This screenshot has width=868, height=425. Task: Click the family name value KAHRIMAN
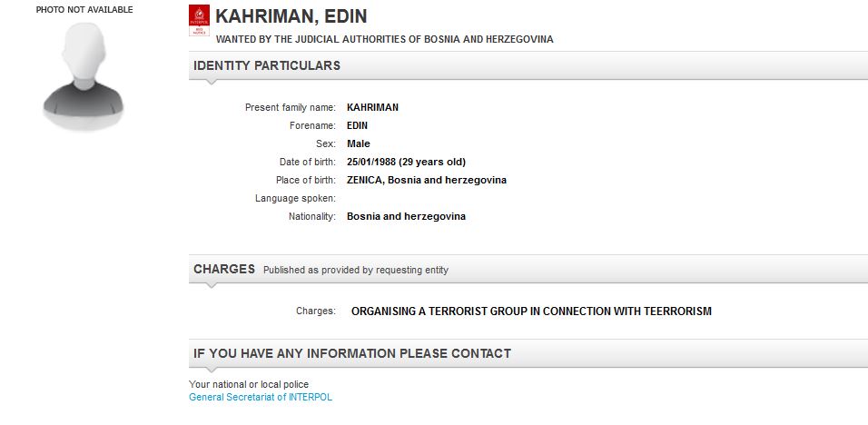372,107
